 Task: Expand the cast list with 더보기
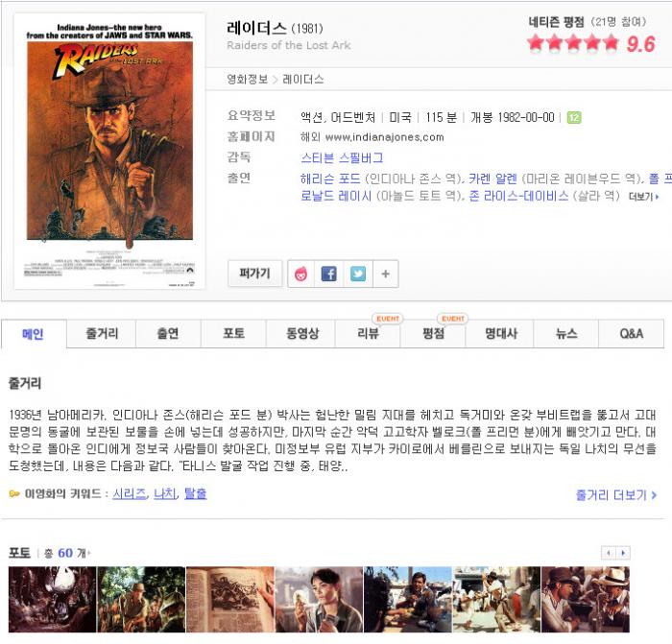643,197
